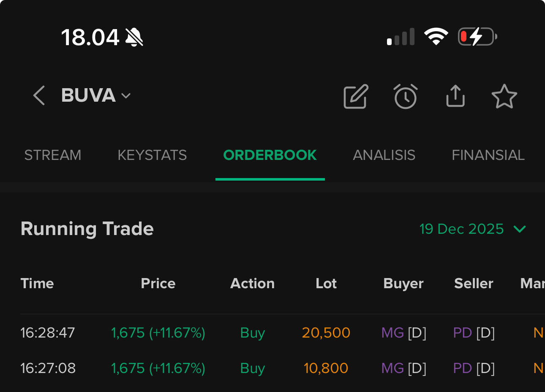Switch to the STREAM tab
Image resolution: width=545 pixels, height=392 pixels.
[x=53, y=155]
